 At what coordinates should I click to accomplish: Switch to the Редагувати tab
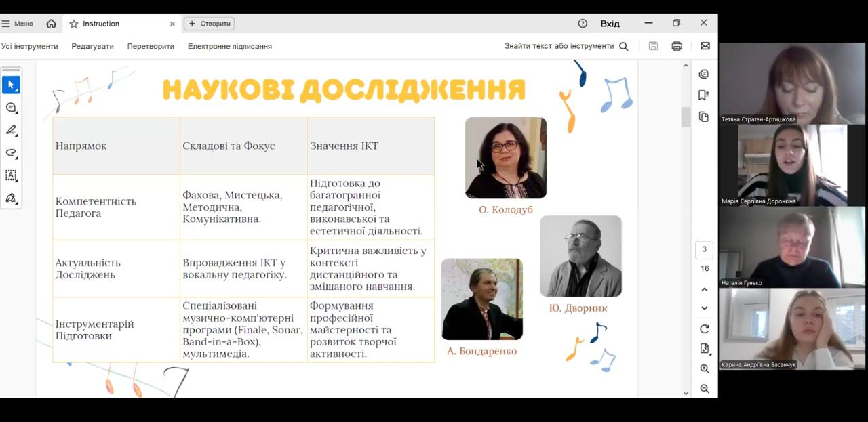coord(92,46)
